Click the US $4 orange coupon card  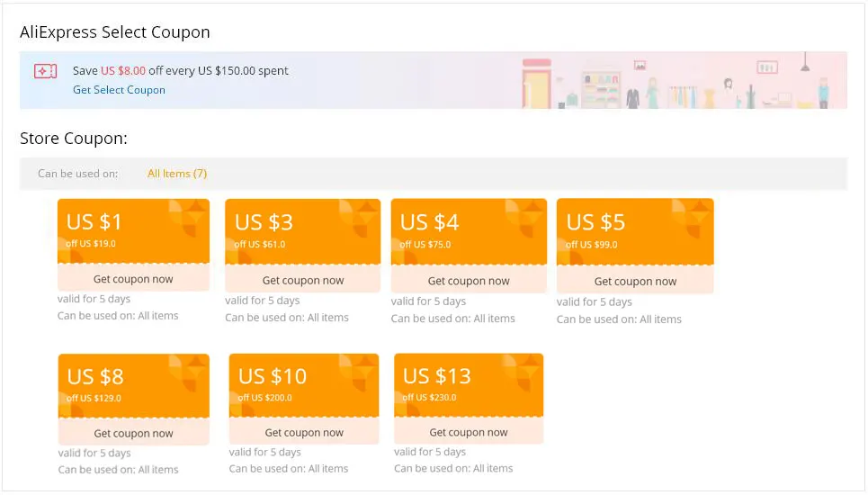click(x=469, y=231)
